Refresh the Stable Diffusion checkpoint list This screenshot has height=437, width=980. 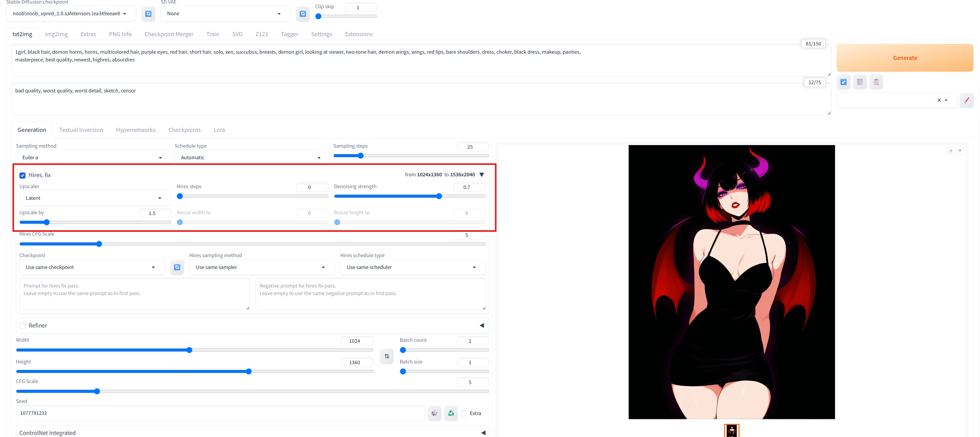click(148, 14)
